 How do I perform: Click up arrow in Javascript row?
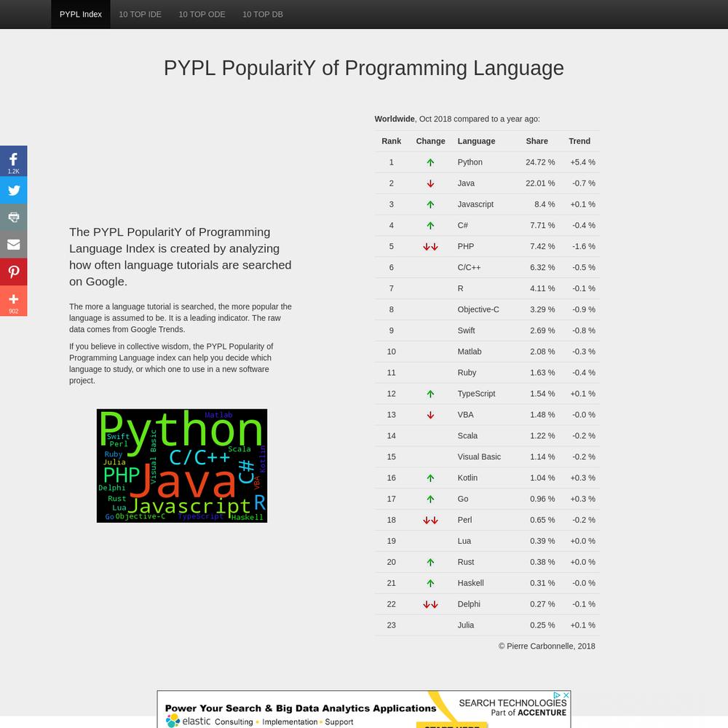click(430, 205)
